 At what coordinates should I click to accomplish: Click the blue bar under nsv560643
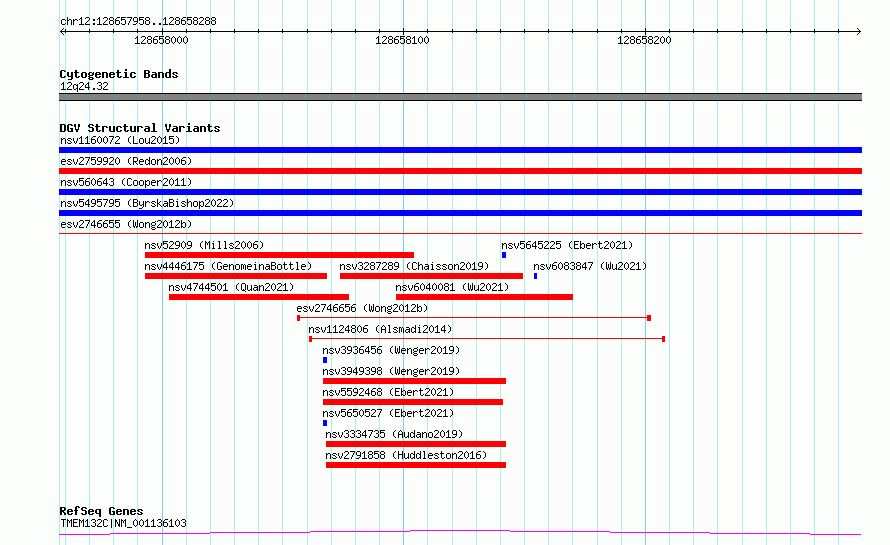(x=460, y=192)
